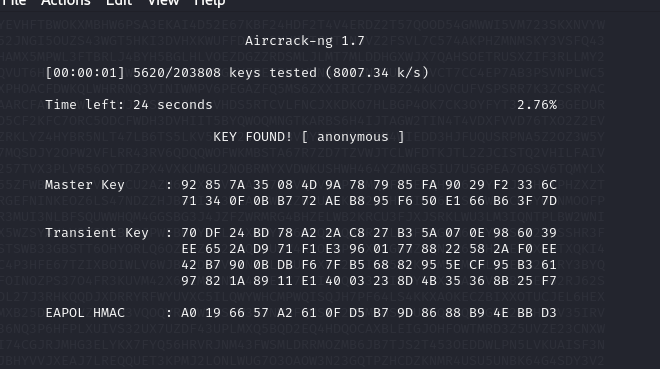
Task: Open the Help menu
Action: pyautogui.click(x=209, y=3)
